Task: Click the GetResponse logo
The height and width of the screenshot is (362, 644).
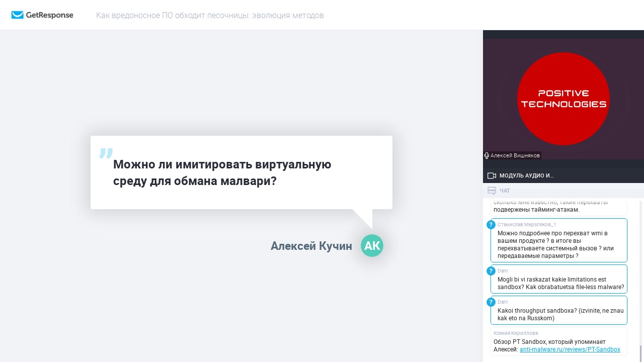Action: coord(42,15)
